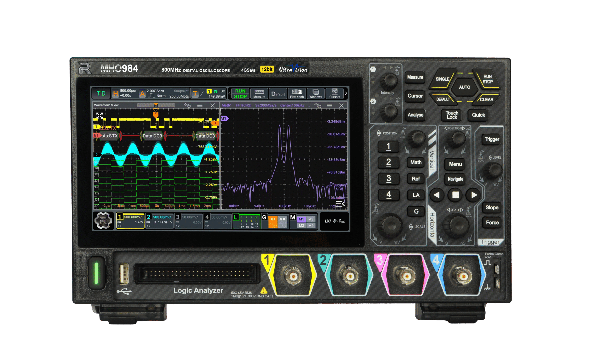Open the gear logo function menu
This screenshot has width=614, height=364.
103,221
